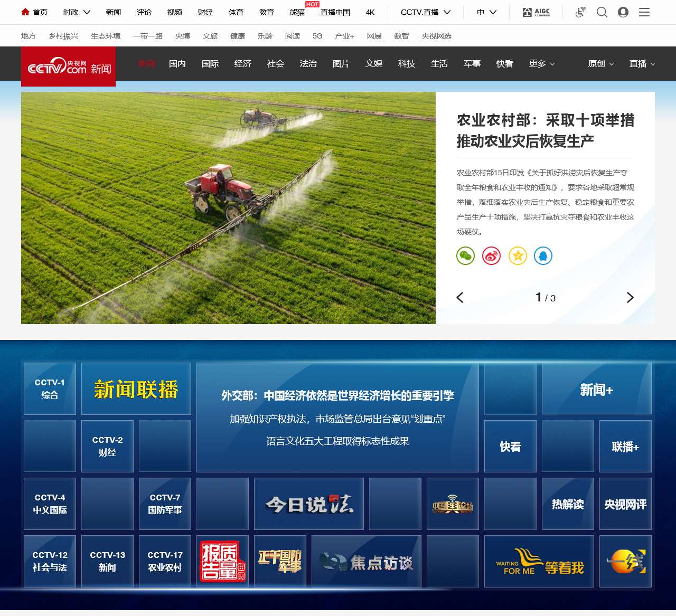
Task: Select the 国内 news tab
Action: (177, 64)
